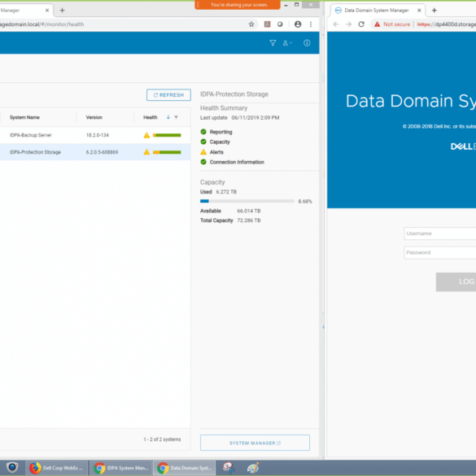The image size is (476, 476).
Task: Click the REFRESH button
Action: pyautogui.click(x=168, y=95)
